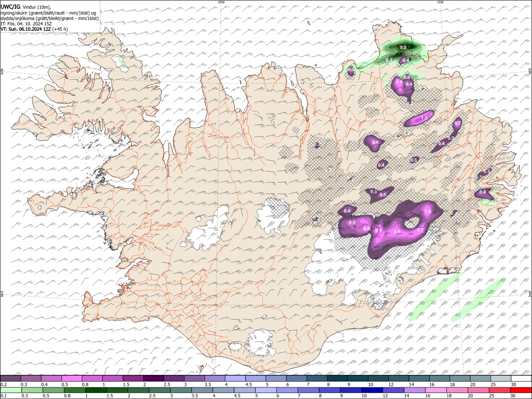Click the white upper-row swatch starting at 30
Viewport: 532px width, 399px height.
click(x=521, y=378)
